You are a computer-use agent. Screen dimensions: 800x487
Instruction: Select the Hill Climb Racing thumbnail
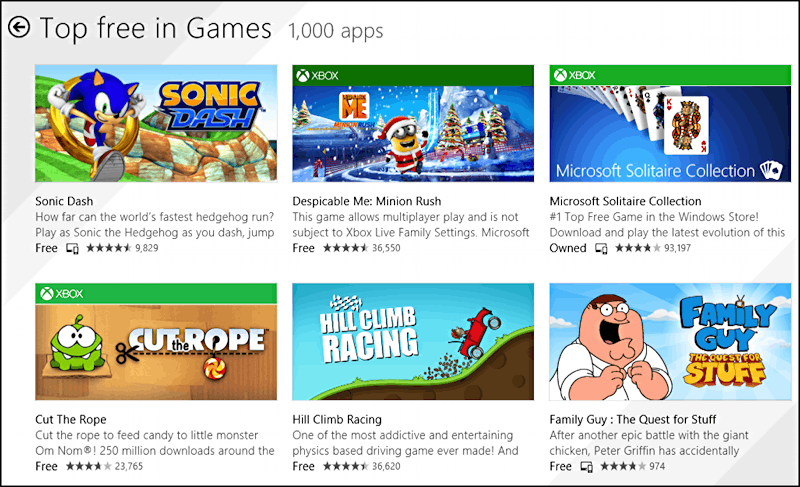[413, 342]
